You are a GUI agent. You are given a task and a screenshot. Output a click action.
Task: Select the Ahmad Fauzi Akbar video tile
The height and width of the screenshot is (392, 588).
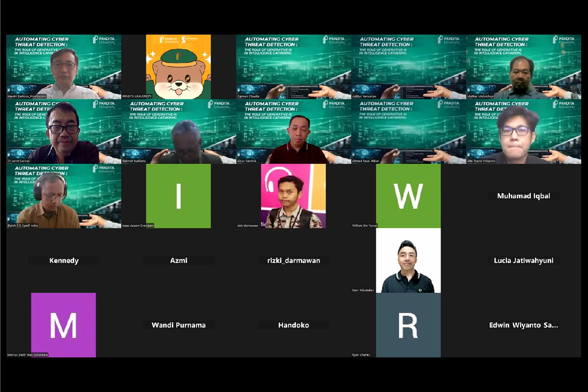408,131
